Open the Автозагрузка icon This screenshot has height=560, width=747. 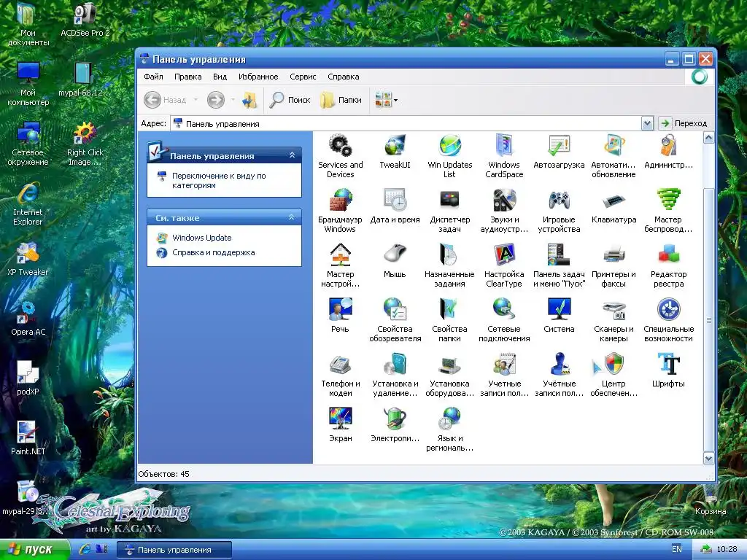click(x=559, y=152)
